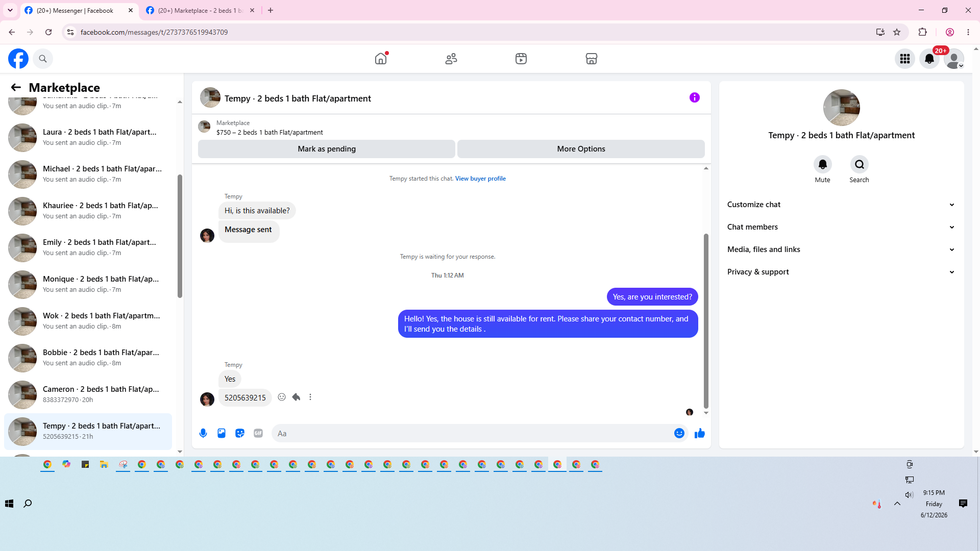Open the Chrome extensions puzzle icon

click(x=922, y=32)
